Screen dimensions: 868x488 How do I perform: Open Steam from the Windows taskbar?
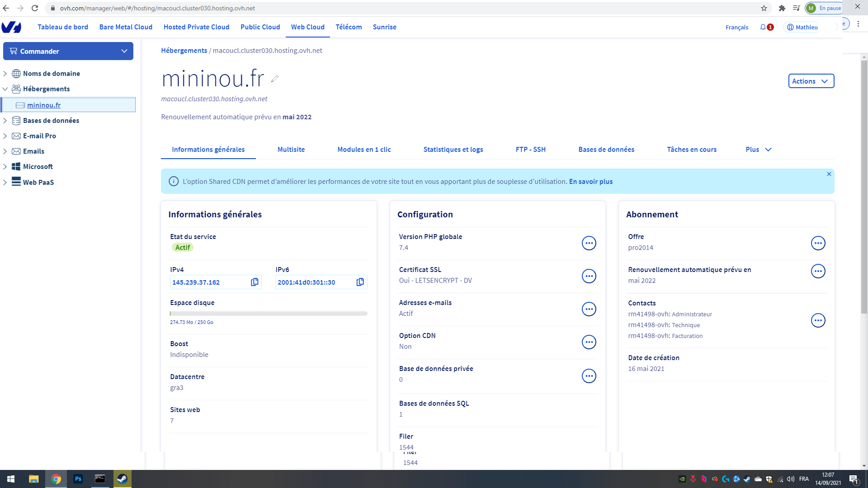point(122,479)
